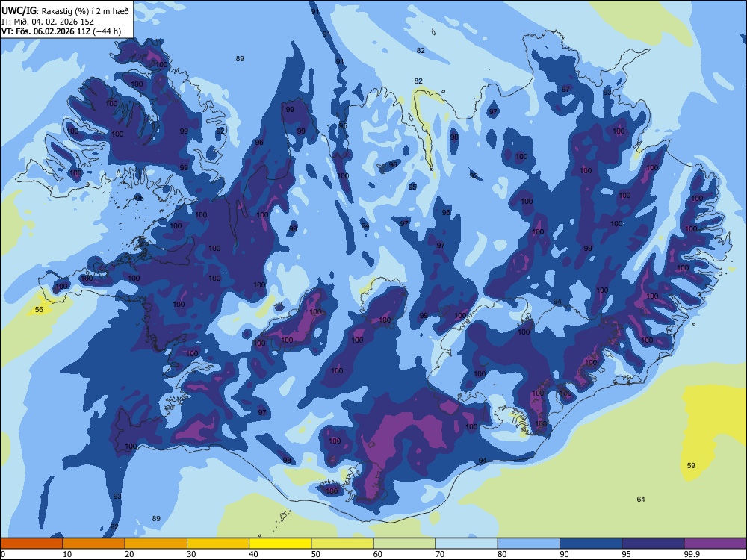
Task: Click the '64' humidity value label
Action: (641, 499)
